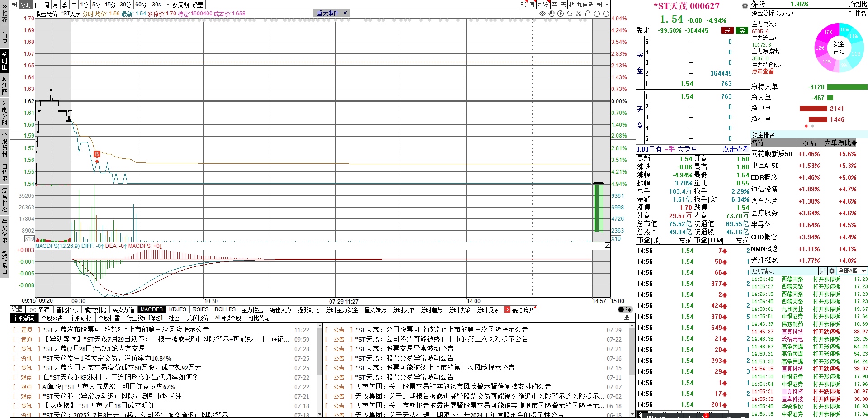The height and width of the screenshot is (418, 868).
Task: Open the eye visibility icon in chart toolbar
Action: coord(542,14)
